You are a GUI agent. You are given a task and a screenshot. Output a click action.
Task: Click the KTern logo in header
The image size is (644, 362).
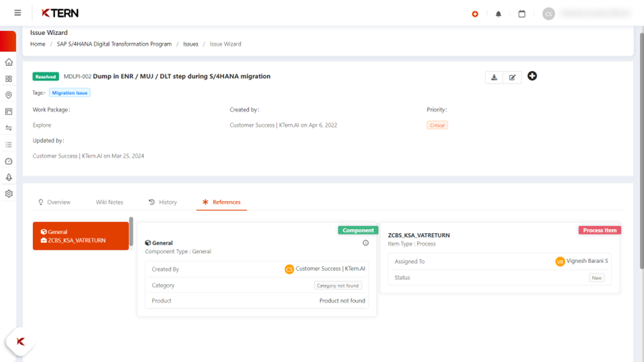click(60, 13)
